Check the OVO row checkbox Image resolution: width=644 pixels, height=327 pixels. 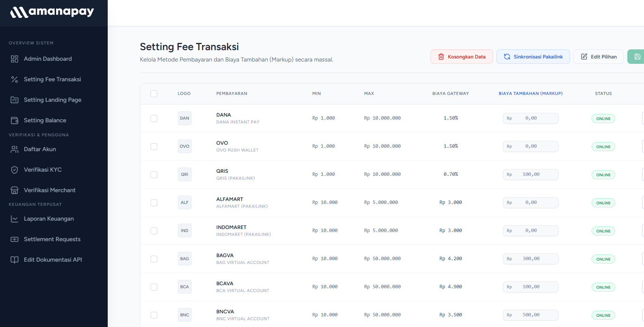click(154, 147)
